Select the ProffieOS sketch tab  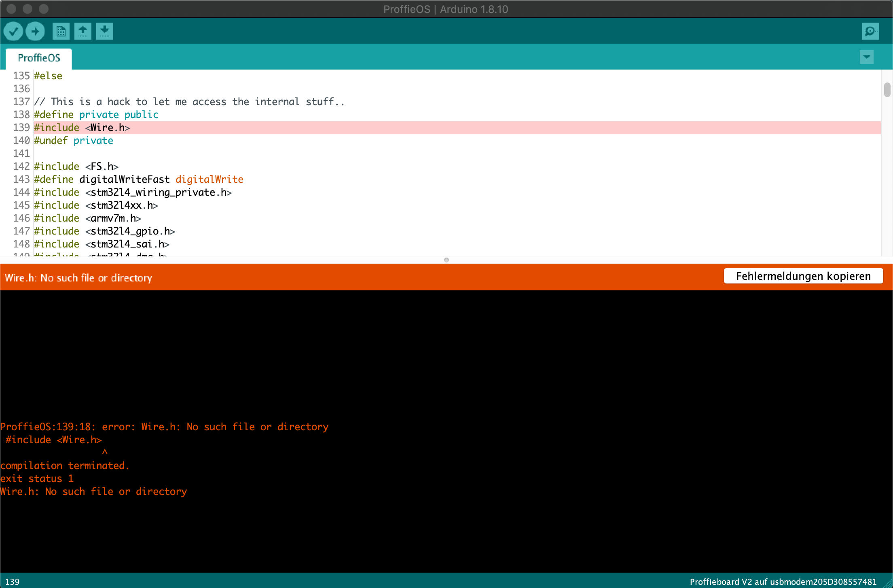[x=39, y=58]
